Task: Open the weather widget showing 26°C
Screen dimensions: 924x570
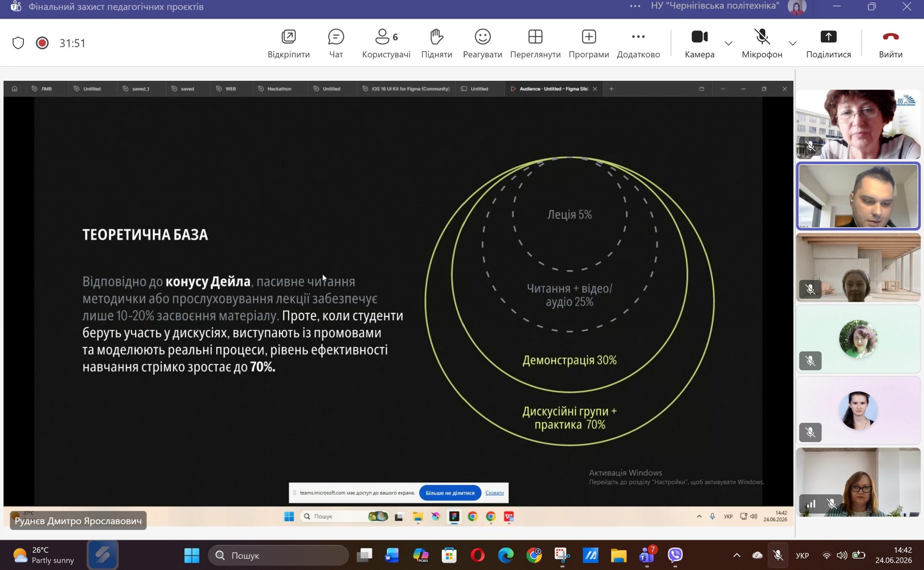Action: (43, 555)
